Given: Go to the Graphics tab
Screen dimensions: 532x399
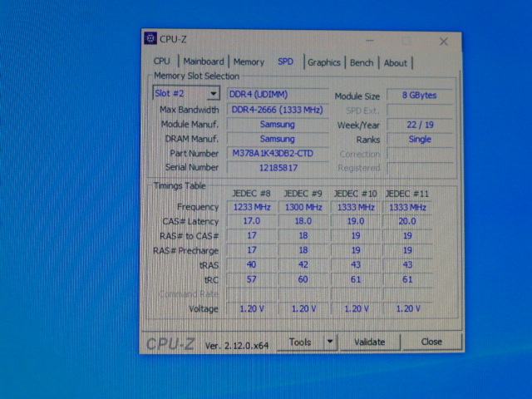Looking at the screenshot, I should (324, 63).
